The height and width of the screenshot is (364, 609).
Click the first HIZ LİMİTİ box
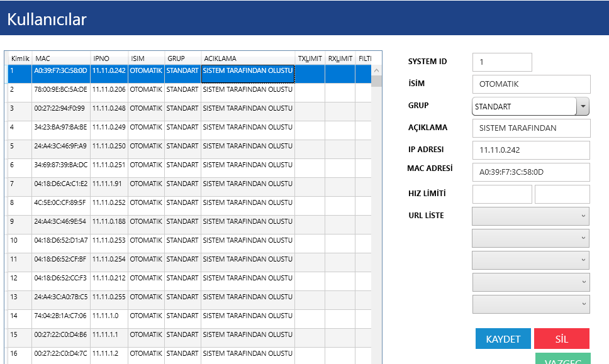click(x=501, y=194)
